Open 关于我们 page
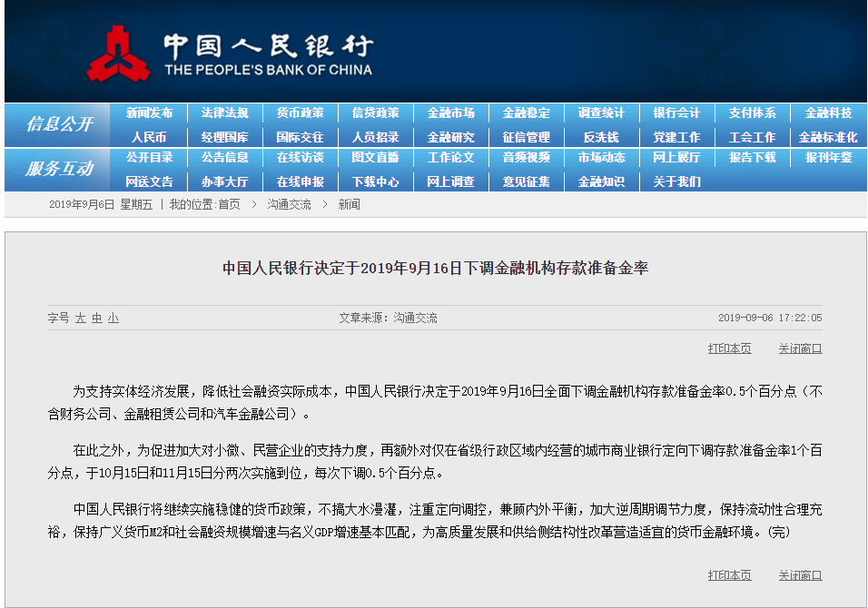 (676, 181)
